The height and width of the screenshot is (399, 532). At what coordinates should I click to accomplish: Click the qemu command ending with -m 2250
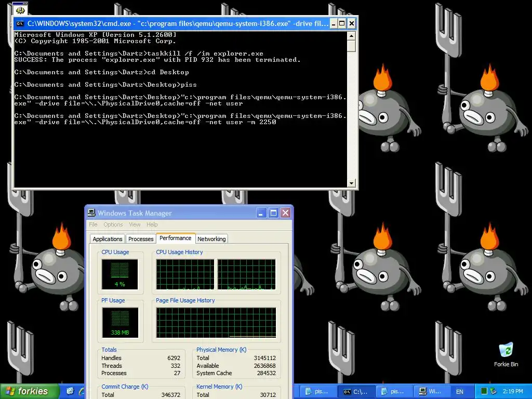pyautogui.click(x=180, y=119)
